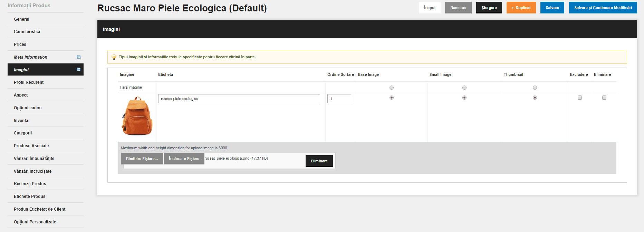Open the Categorii tab
The width and height of the screenshot is (644, 232).
[46, 133]
